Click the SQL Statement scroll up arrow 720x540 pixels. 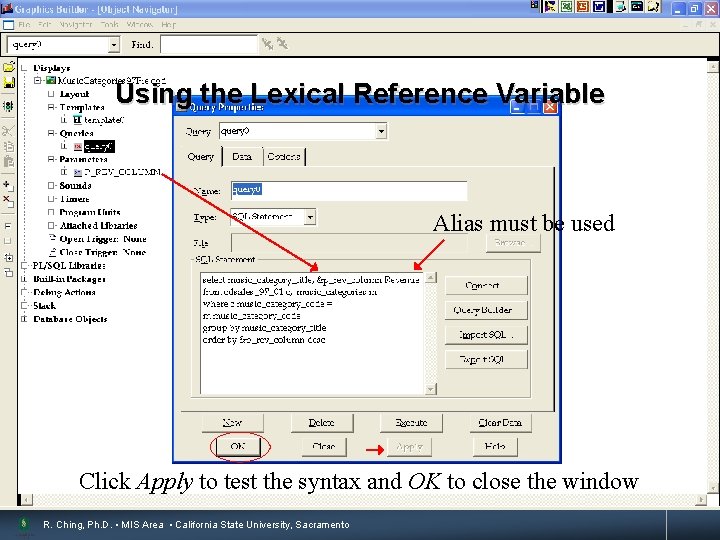(430, 277)
